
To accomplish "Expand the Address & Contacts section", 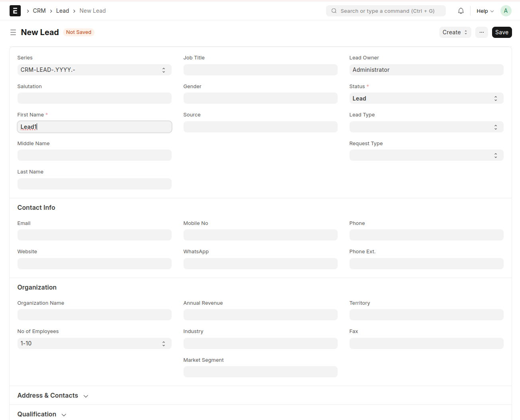I will [53, 395].
